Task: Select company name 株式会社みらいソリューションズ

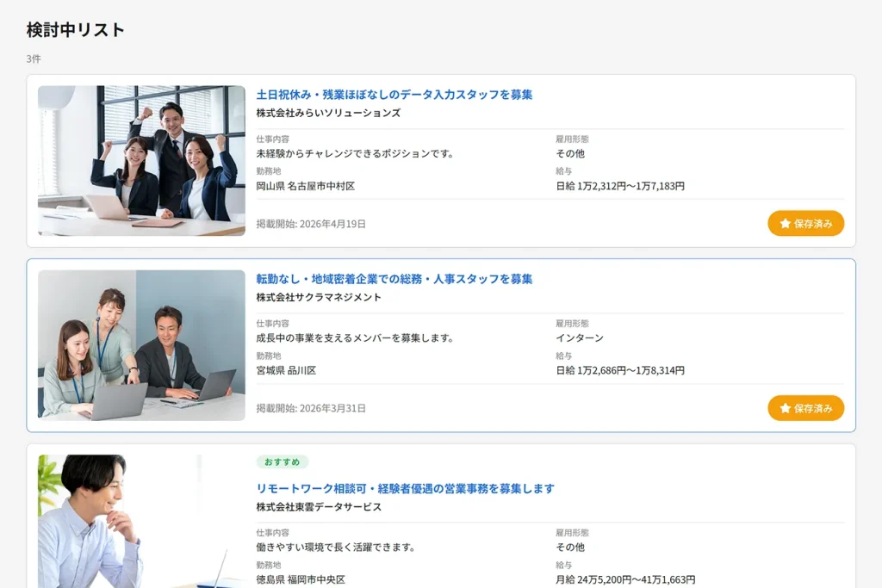Action: click(x=328, y=113)
